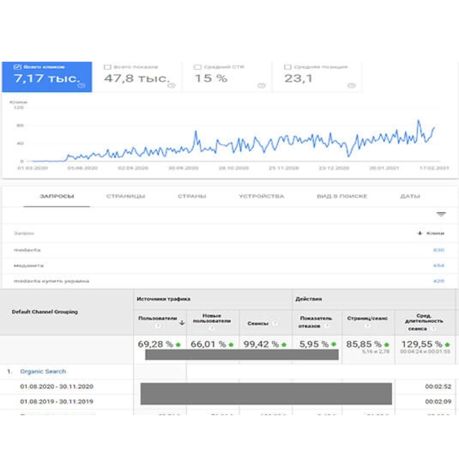Screen dimensions: 459x476
Task: Click help icon on average position card
Action: point(351,86)
